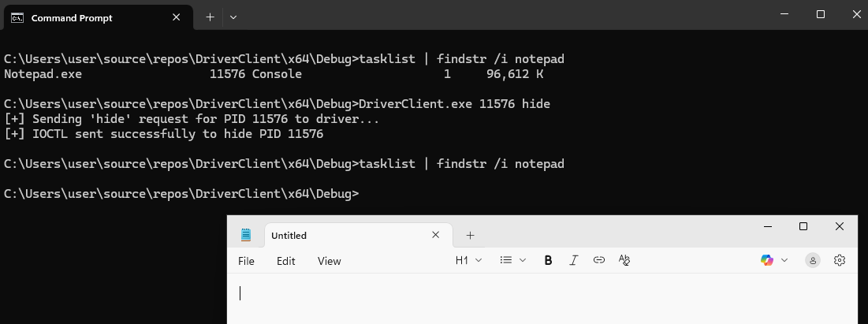
Task: Expand the list style dropdown
Action: click(x=513, y=260)
